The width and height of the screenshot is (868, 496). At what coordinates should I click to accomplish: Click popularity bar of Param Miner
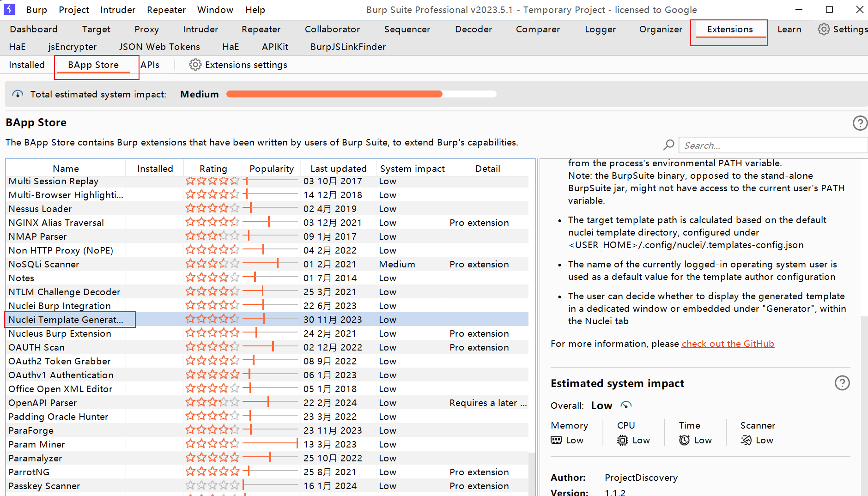coord(270,444)
